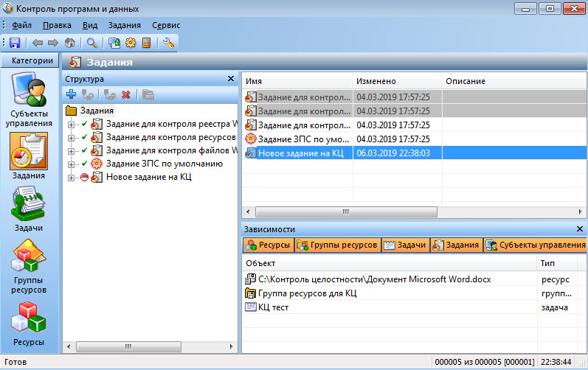Select Задание ЗПС по умо... list row
The height and width of the screenshot is (370, 588).
(x=415, y=139)
